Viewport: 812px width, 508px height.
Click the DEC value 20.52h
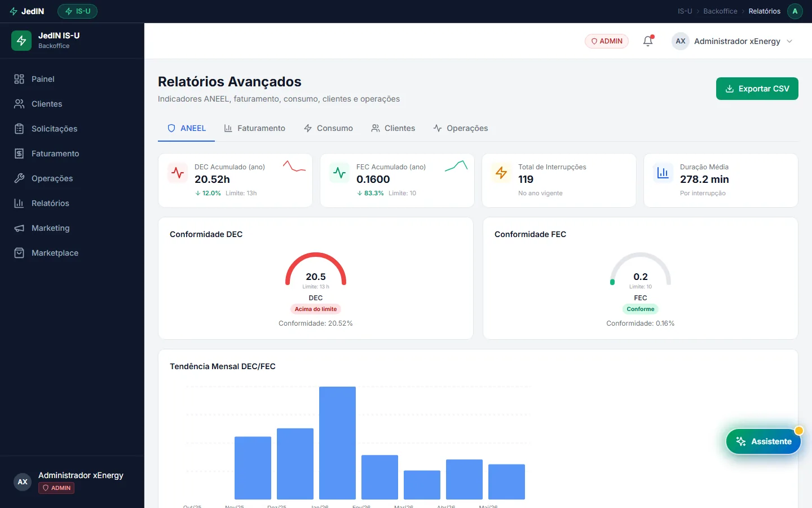click(x=212, y=179)
